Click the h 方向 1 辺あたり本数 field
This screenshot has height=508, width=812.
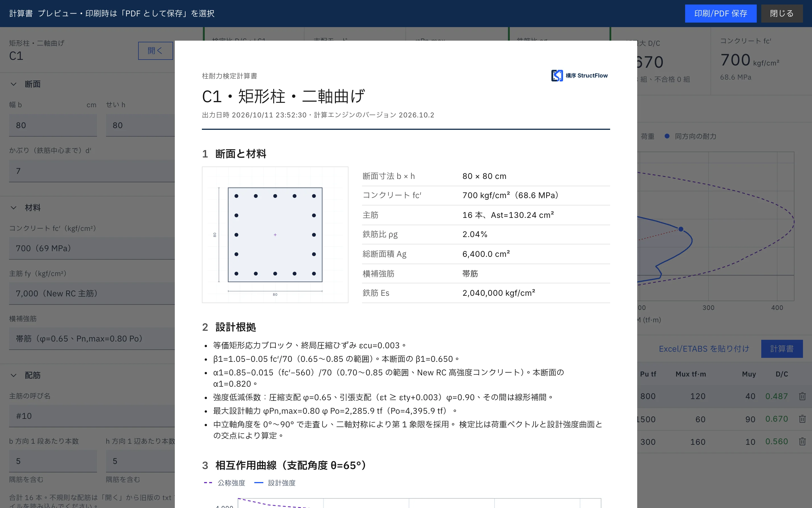[x=140, y=461]
